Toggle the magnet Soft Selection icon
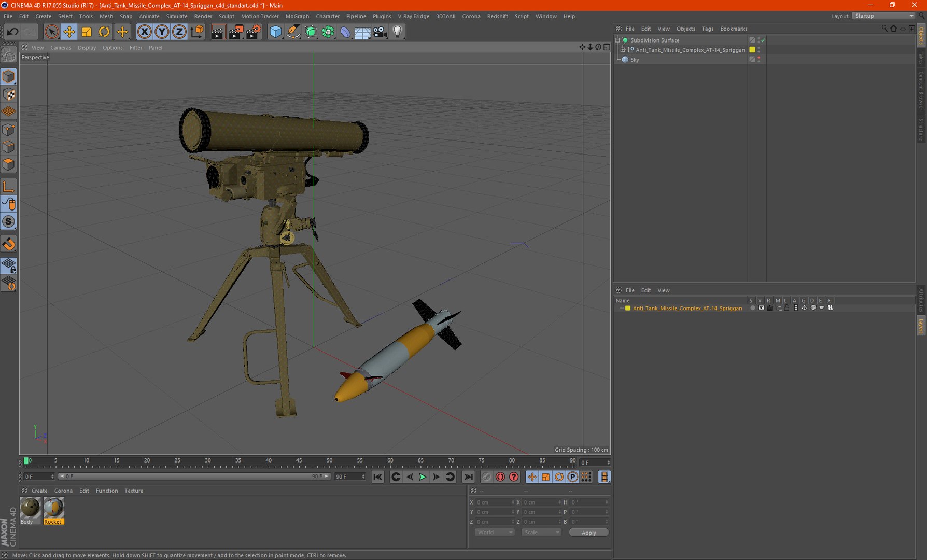The height and width of the screenshot is (560, 927). coord(8,244)
